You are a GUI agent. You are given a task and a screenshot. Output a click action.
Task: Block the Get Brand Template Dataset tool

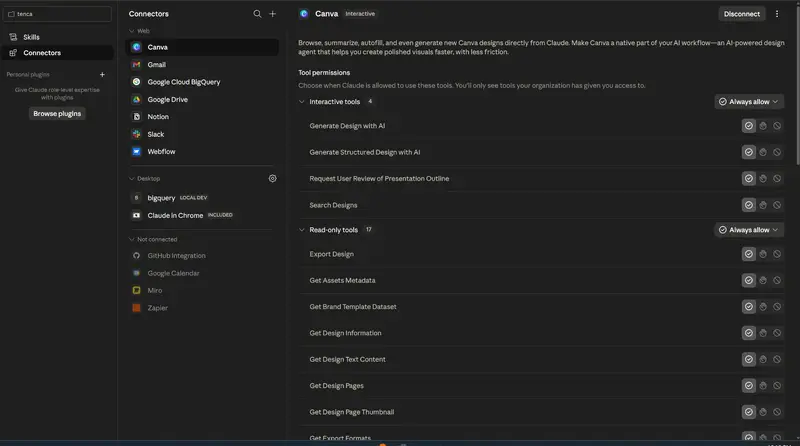pos(777,307)
